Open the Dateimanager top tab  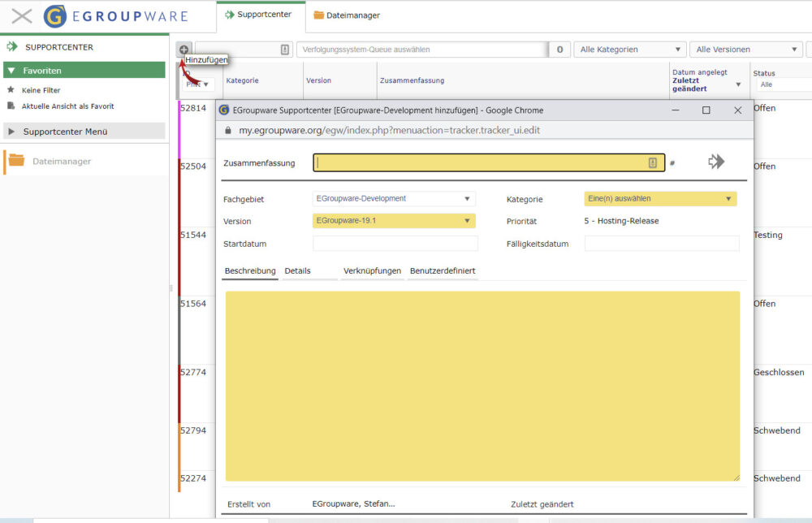coord(347,15)
